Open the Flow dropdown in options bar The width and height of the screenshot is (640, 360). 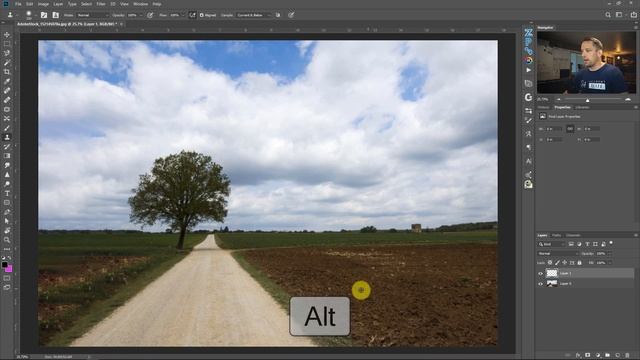point(183,15)
